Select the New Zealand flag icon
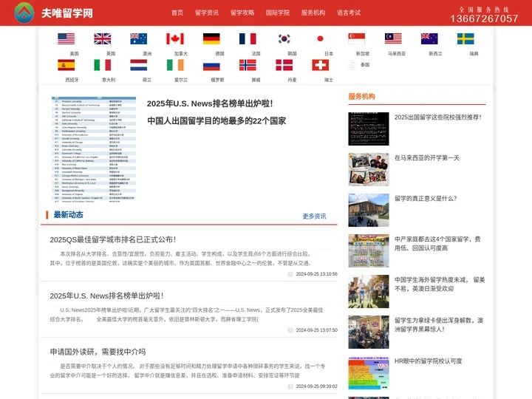This screenshot has width=532, height=399. tap(429, 38)
